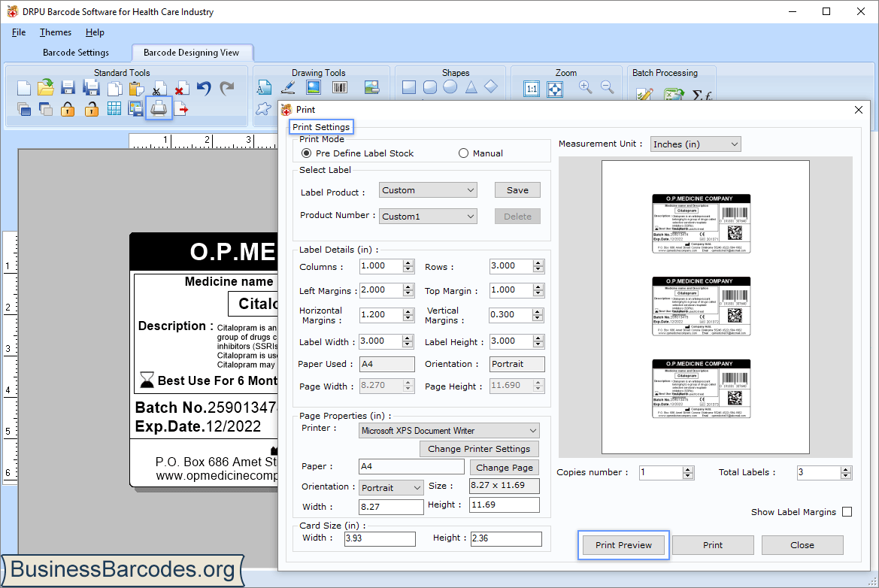This screenshot has width=879, height=588.
Task: Increase the Columns value
Action: pos(408,263)
